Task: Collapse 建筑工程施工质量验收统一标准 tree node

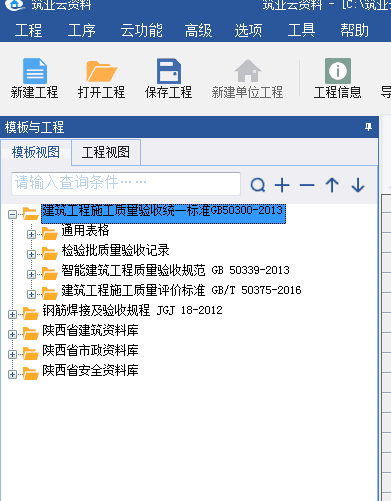Action: pos(12,214)
